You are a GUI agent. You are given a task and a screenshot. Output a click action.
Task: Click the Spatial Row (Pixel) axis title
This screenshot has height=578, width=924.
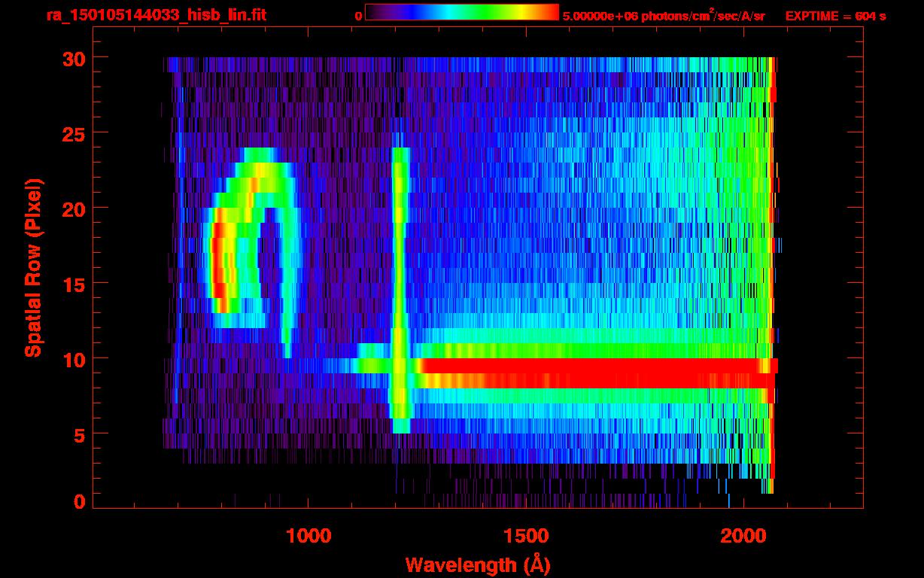pyautogui.click(x=33, y=267)
